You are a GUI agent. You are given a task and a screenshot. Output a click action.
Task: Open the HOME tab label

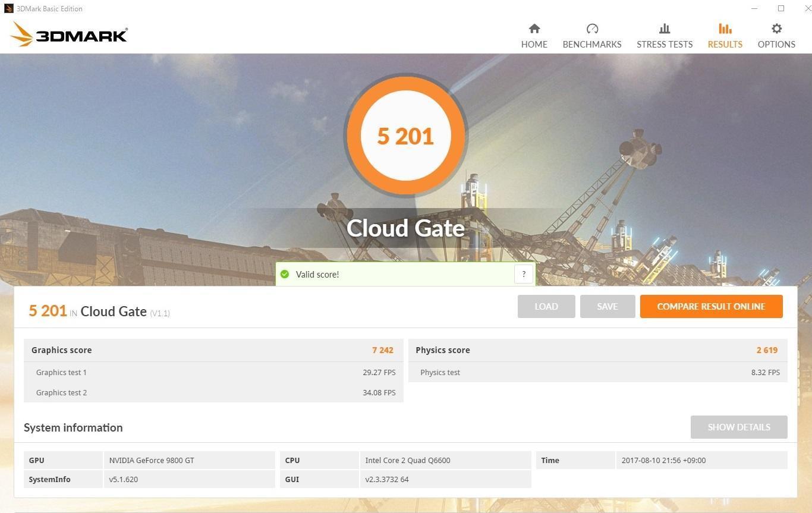point(534,45)
